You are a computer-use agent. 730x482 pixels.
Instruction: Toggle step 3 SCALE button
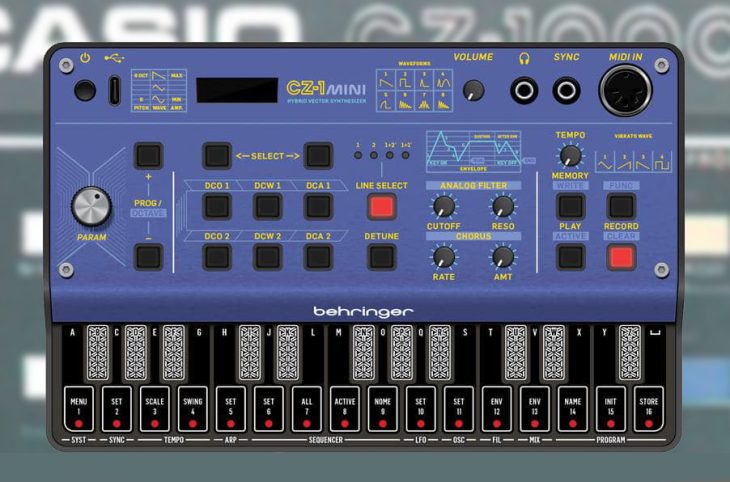point(155,408)
